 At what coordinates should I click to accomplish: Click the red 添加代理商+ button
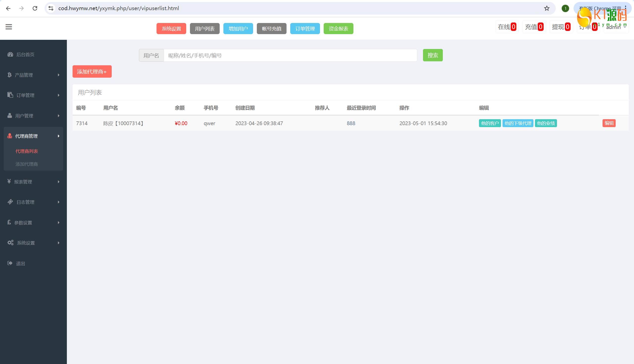pos(92,71)
